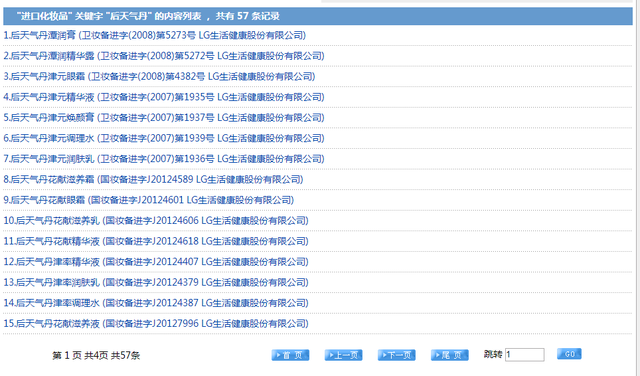Open link 9.后天气丹花献眼霜 J20124601
The height and width of the screenshot is (376, 640).
coord(149,200)
